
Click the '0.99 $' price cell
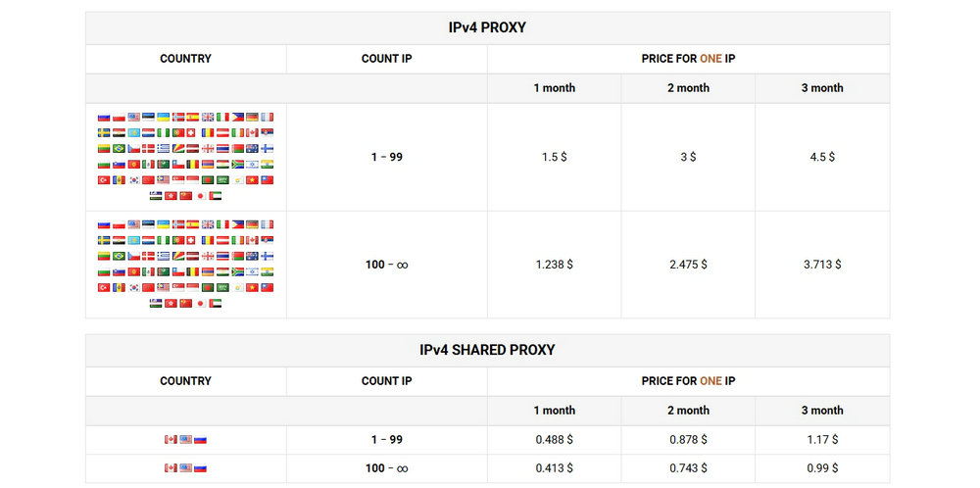822,468
